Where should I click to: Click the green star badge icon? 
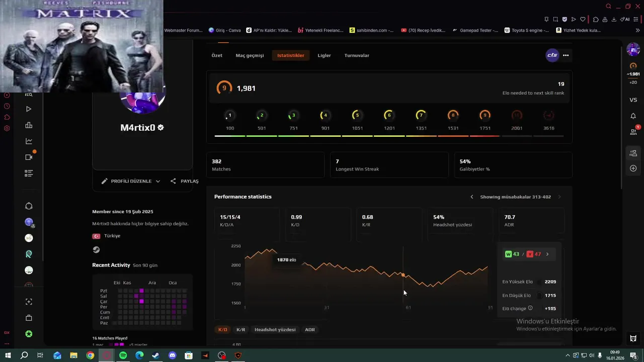pos(29,334)
